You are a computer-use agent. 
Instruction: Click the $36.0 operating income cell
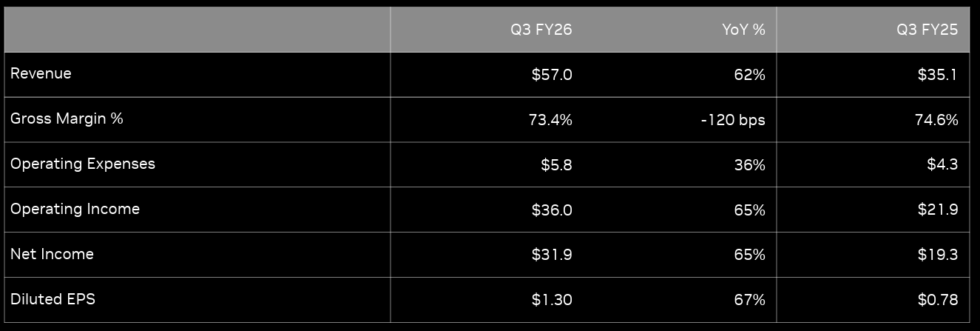click(552, 210)
